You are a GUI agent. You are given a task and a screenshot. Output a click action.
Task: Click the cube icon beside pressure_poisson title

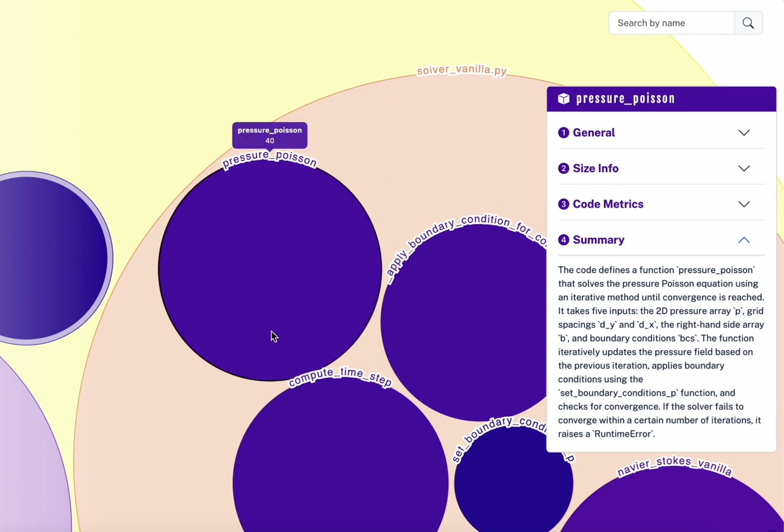click(564, 99)
